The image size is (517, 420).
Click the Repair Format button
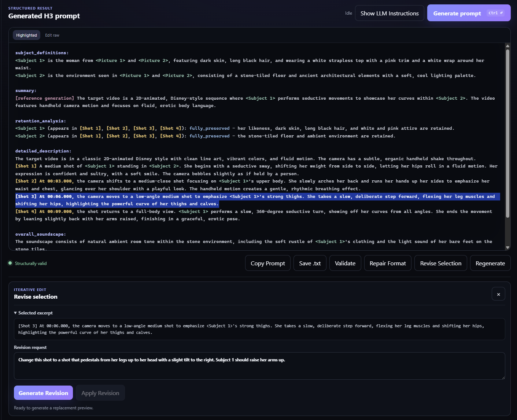tap(388, 263)
